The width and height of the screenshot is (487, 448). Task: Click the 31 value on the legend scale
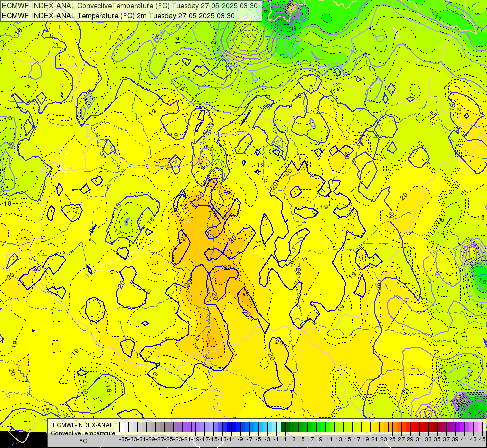(419, 439)
